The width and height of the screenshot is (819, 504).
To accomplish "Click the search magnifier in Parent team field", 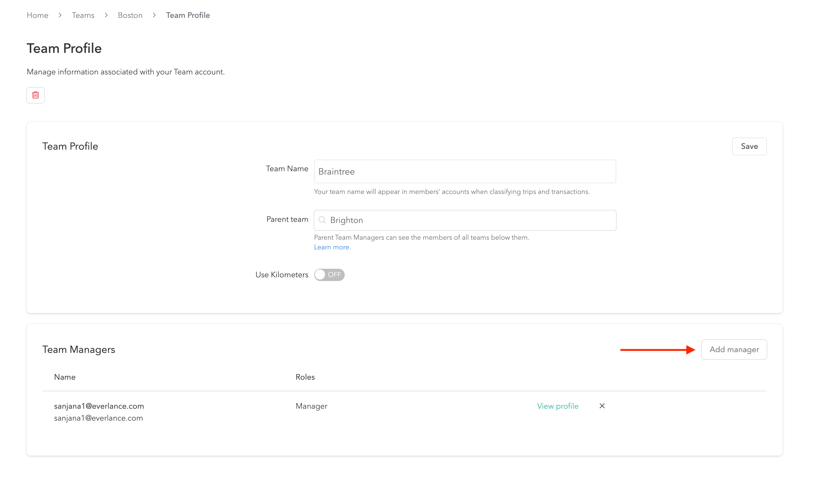I will (322, 220).
